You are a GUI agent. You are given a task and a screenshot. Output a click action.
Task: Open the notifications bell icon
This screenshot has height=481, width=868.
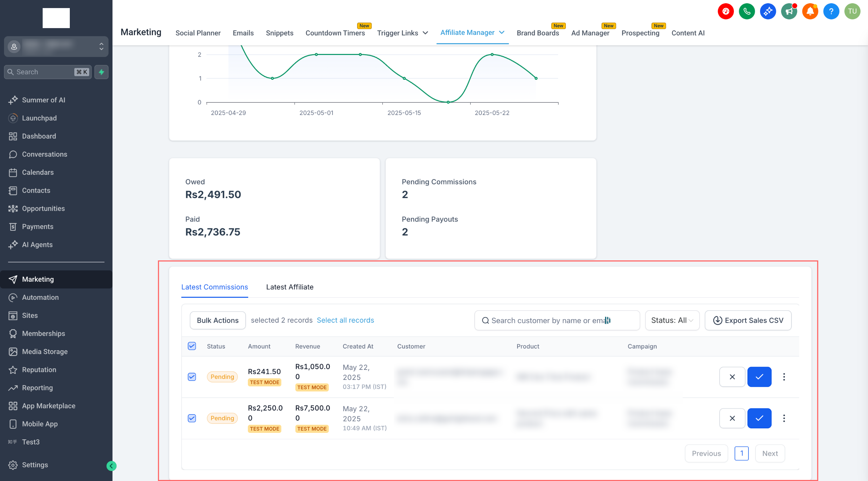(x=810, y=11)
